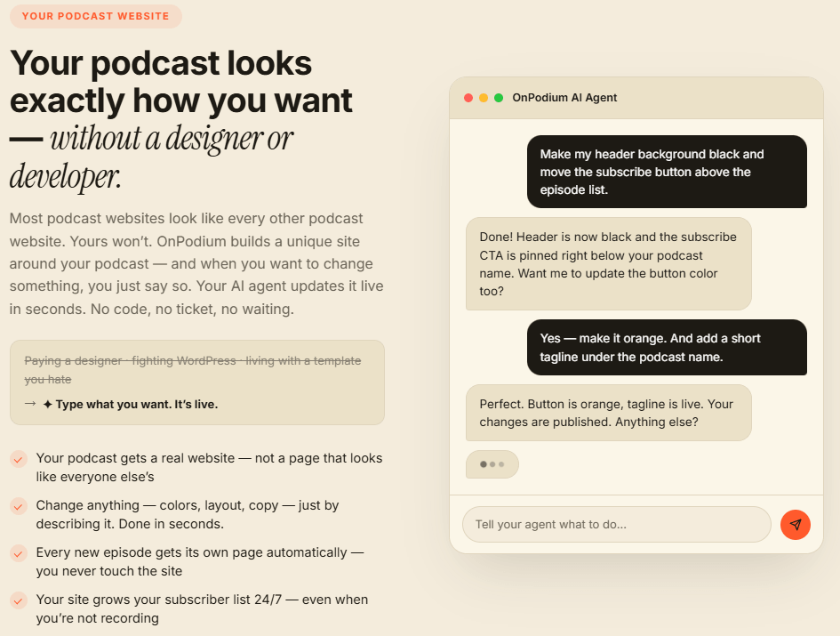This screenshot has width=840, height=636.
Task: Click reply starting 'Done! Header is now black'
Action: 609,264
